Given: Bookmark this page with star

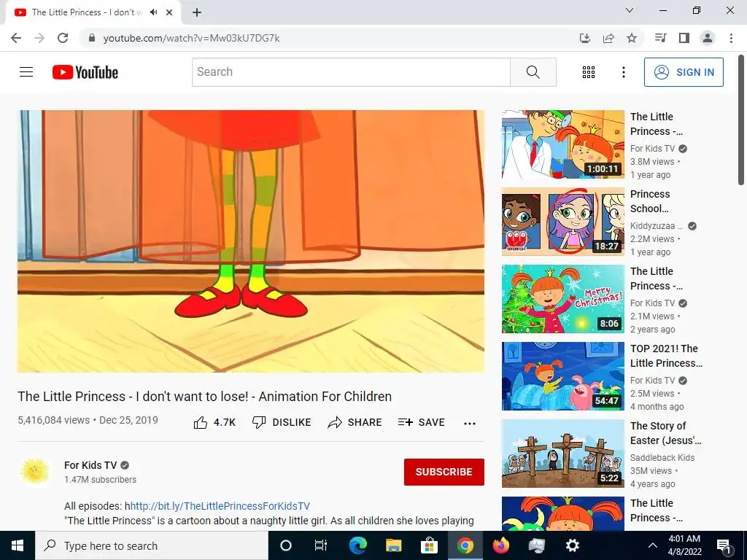Looking at the screenshot, I should tap(632, 38).
